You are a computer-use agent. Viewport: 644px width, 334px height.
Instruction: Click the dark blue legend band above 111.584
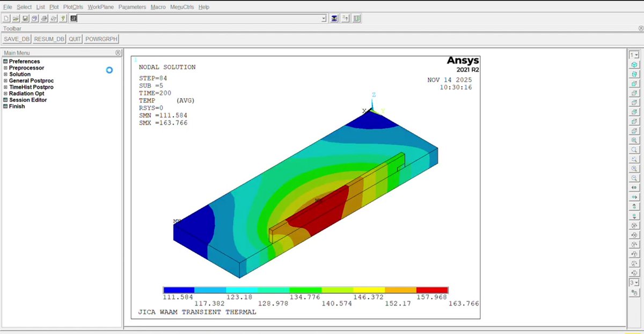click(179, 290)
